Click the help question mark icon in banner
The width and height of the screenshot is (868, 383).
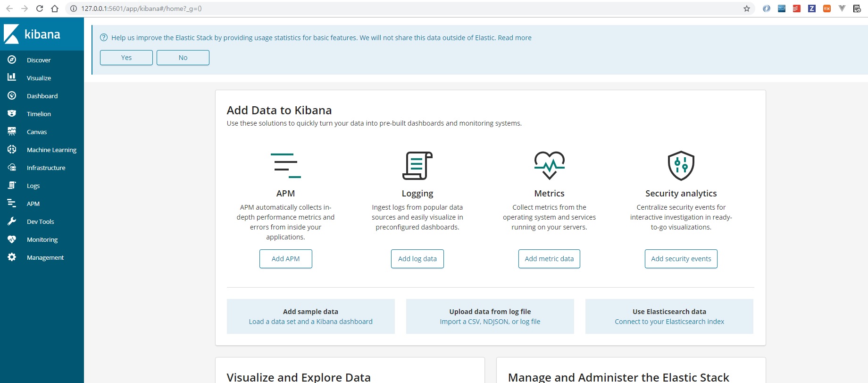tap(104, 38)
